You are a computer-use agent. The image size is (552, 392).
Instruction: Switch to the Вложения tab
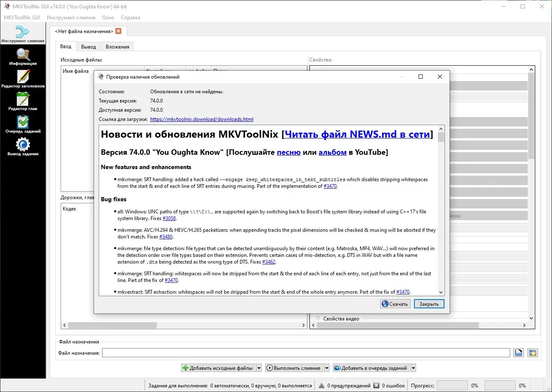click(118, 47)
